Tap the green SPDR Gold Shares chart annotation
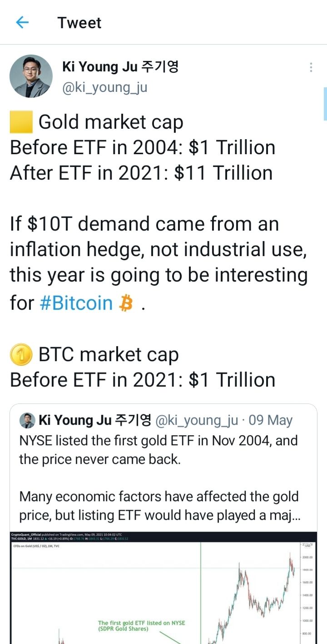Viewport: 327px width, 644px height. [x=141, y=625]
